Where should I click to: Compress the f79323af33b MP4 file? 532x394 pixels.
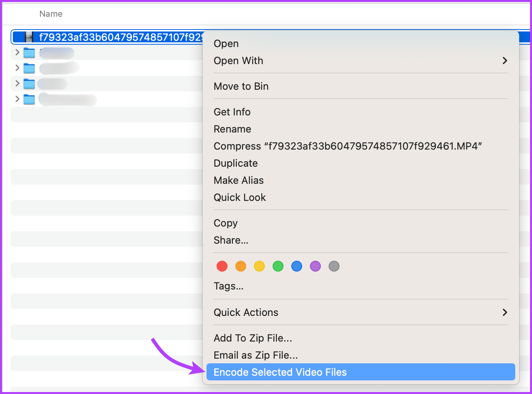(348, 146)
